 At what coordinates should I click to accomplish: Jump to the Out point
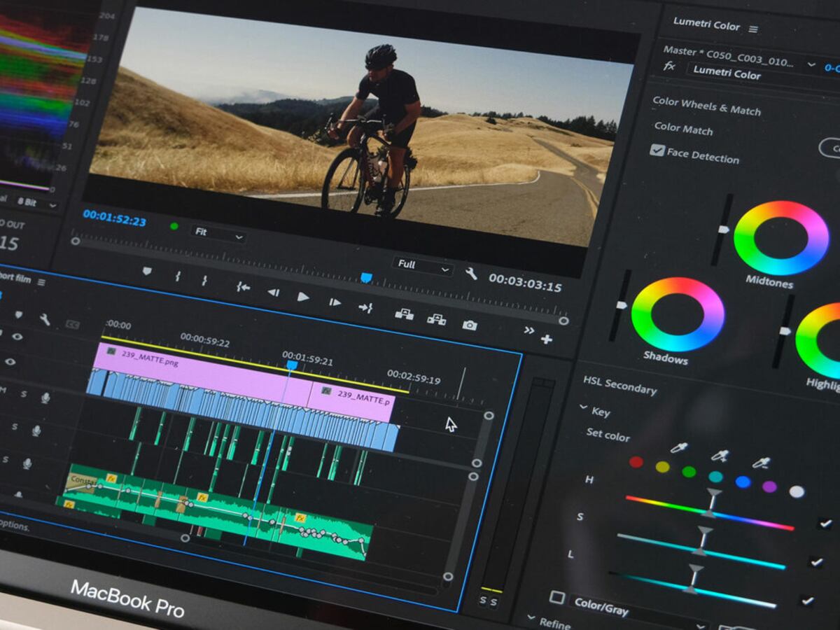[365, 307]
